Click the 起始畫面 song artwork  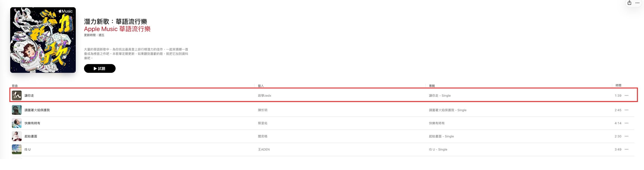tap(17, 136)
